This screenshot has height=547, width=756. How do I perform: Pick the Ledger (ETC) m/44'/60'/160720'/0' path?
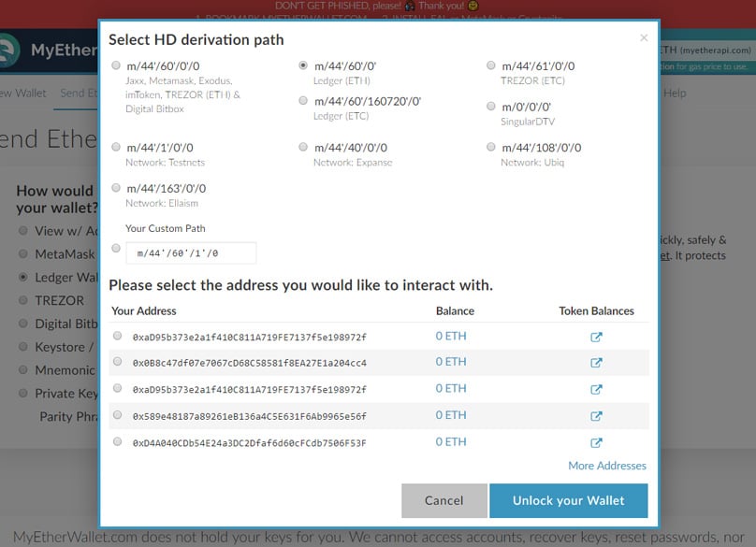click(303, 100)
